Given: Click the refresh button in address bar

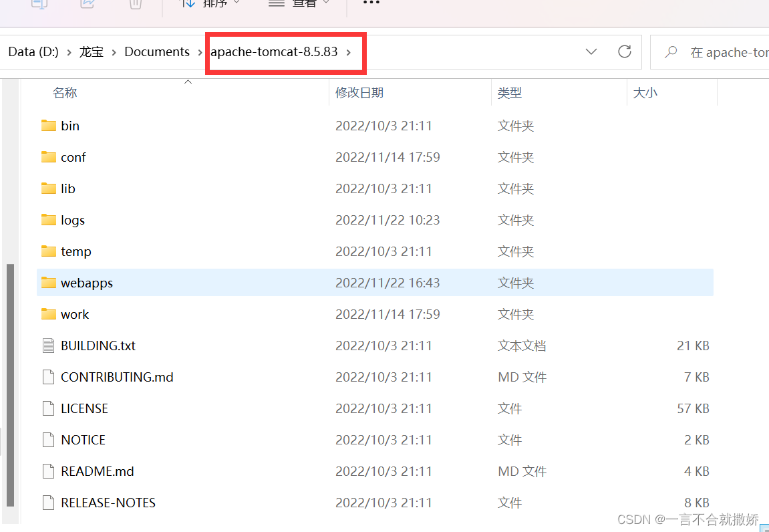Looking at the screenshot, I should 624,51.
